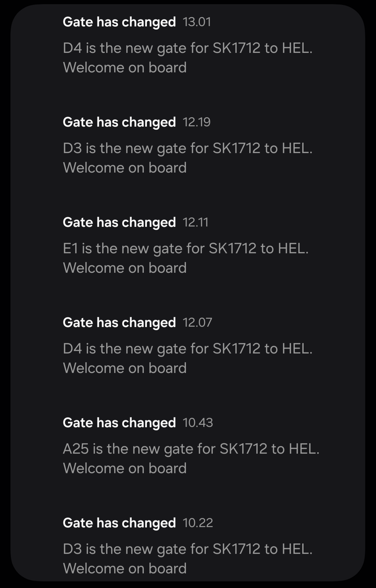Click 'Welcome on board' under E1 message
This screenshot has height=588, width=376.
pyautogui.click(x=125, y=268)
